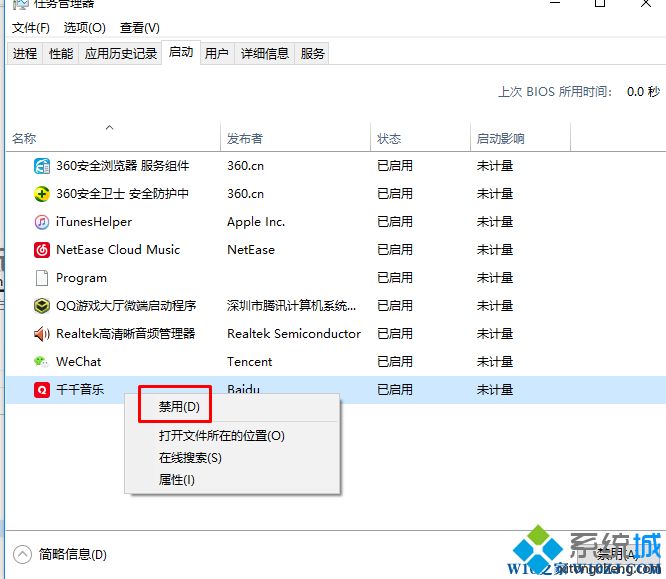The image size is (666, 579).
Task: Switch to the 服务 tab
Action: pos(312,54)
